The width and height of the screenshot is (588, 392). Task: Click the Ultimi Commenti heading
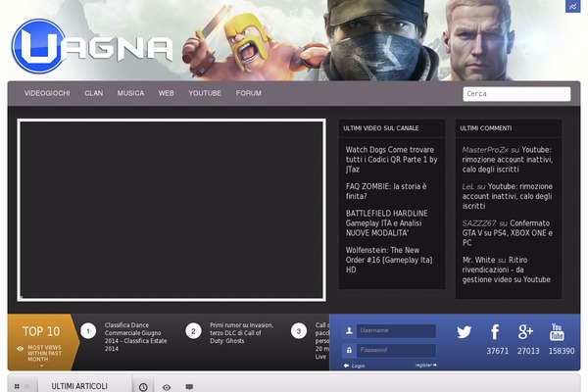pyautogui.click(x=486, y=128)
